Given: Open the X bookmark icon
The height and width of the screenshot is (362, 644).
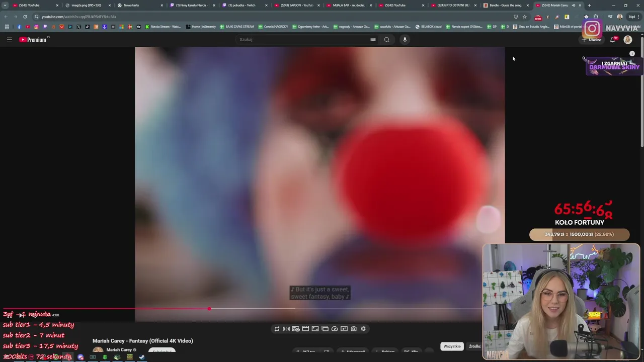Looking at the screenshot, I should pos(78,27).
